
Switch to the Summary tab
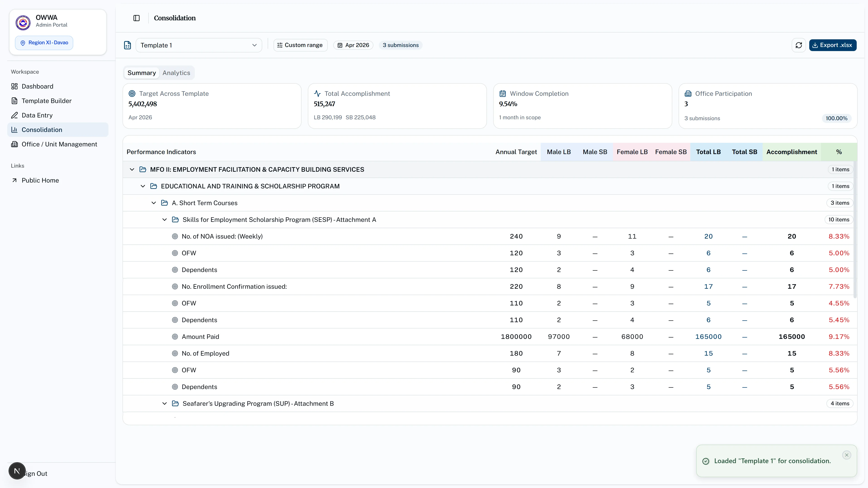(142, 73)
